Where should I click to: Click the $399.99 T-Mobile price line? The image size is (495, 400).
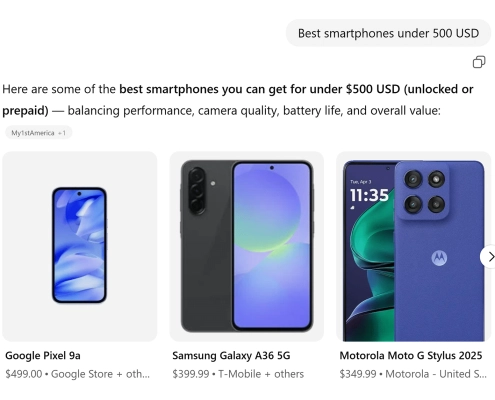coord(238,374)
